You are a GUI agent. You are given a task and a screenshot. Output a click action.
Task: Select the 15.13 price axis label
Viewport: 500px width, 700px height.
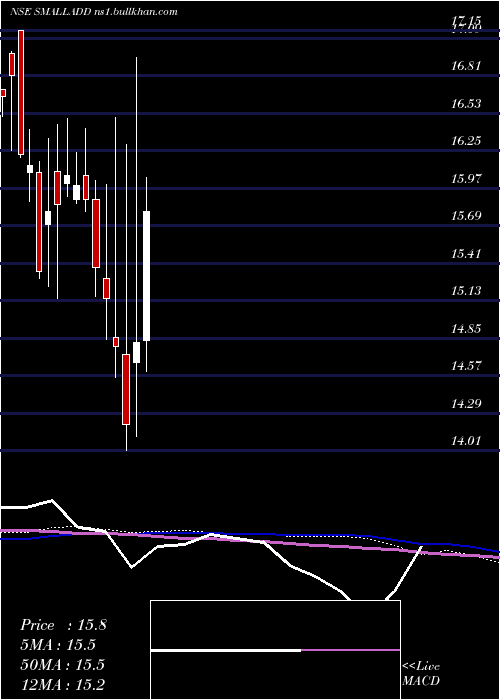pos(466,292)
